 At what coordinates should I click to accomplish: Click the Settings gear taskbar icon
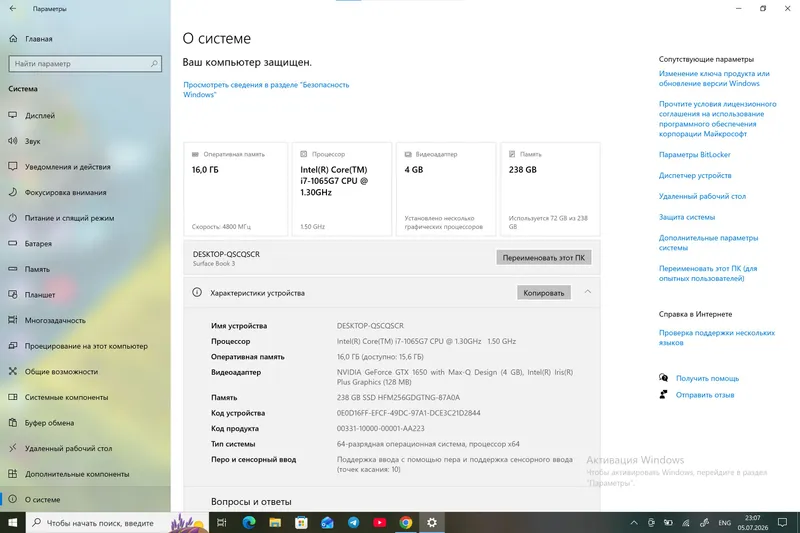click(432, 523)
